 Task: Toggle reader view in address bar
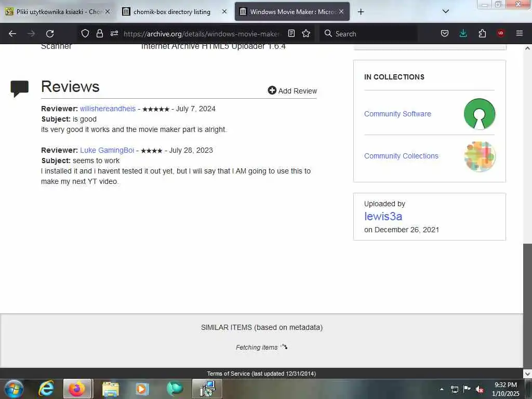click(x=291, y=33)
